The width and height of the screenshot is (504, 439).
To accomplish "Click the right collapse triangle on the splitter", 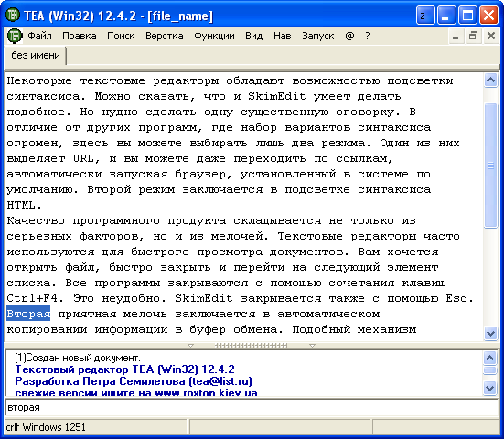I will [x=312, y=346].
